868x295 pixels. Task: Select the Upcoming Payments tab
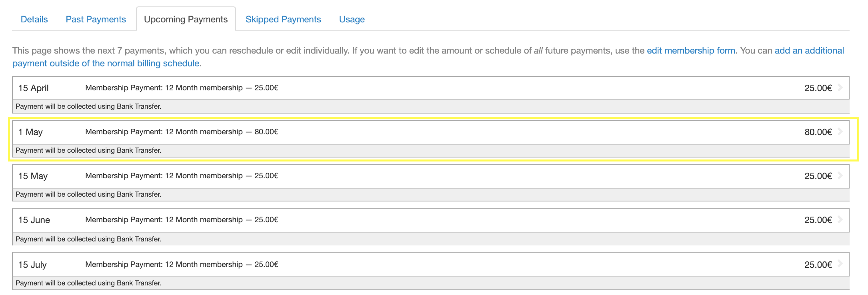(186, 19)
